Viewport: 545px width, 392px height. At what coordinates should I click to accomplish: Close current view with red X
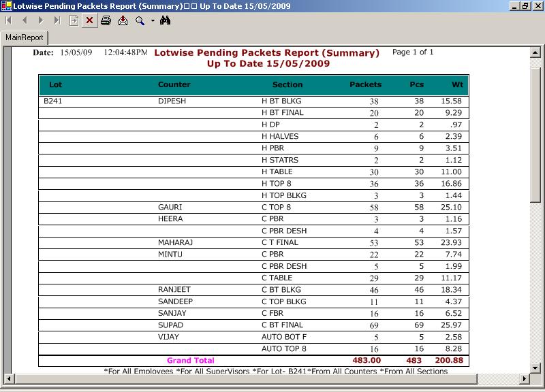pyautogui.click(x=89, y=21)
